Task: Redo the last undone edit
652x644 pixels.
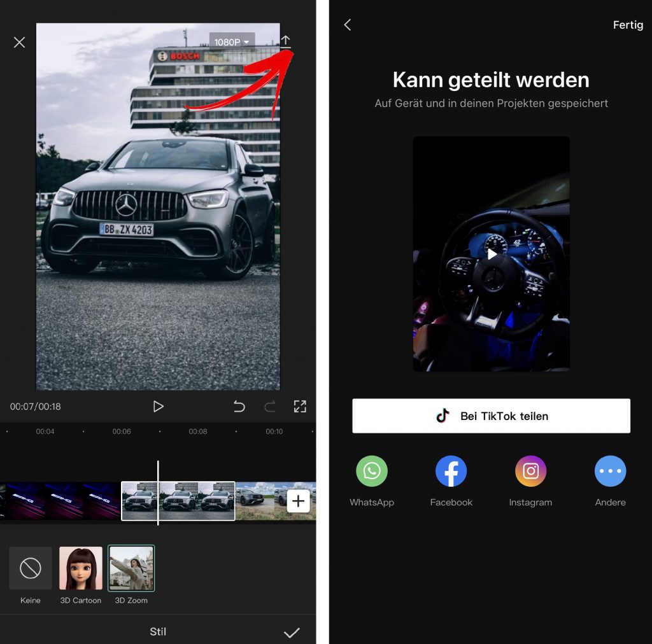Action: coord(269,407)
